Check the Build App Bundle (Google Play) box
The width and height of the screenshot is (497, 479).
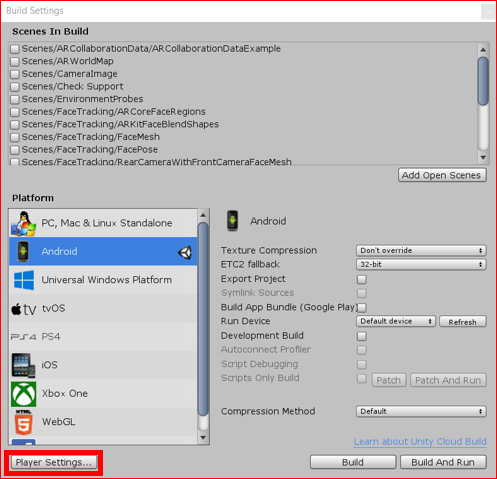click(x=362, y=307)
